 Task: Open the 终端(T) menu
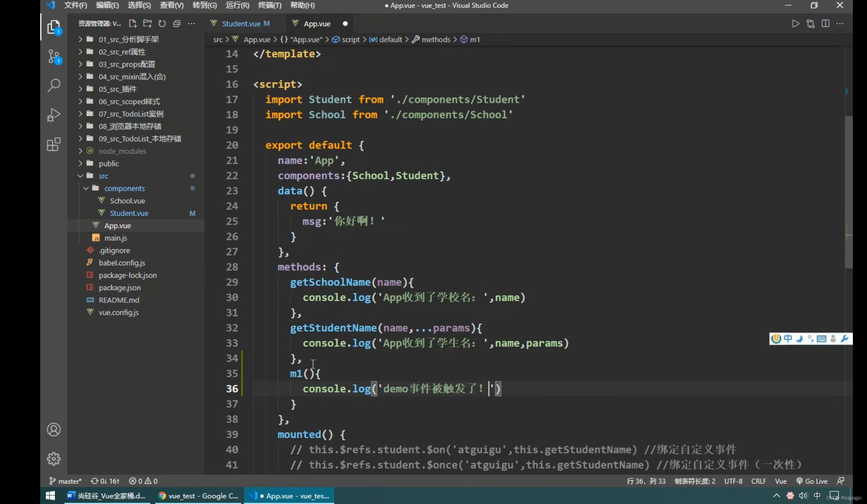point(269,5)
